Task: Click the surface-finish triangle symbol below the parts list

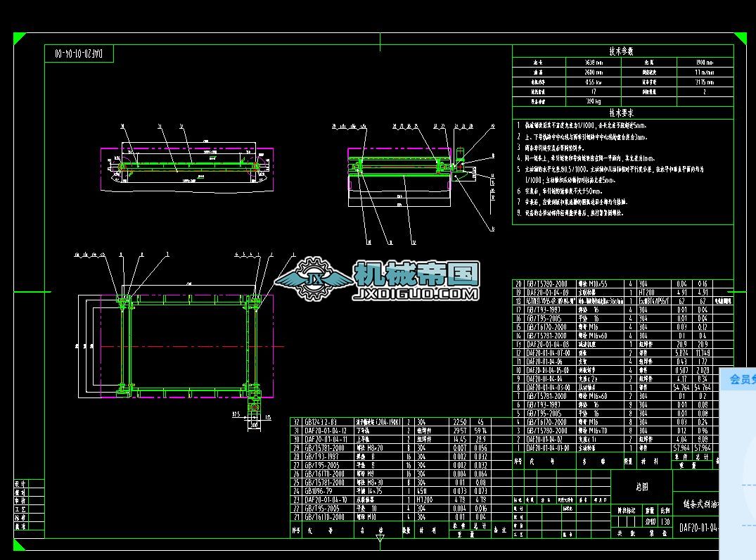Action: coord(380,536)
